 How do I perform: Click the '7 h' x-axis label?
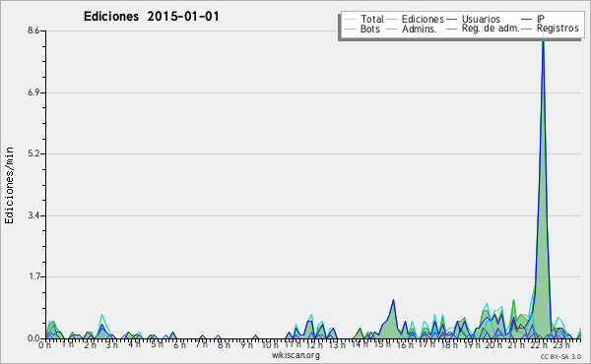[x=201, y=345]
